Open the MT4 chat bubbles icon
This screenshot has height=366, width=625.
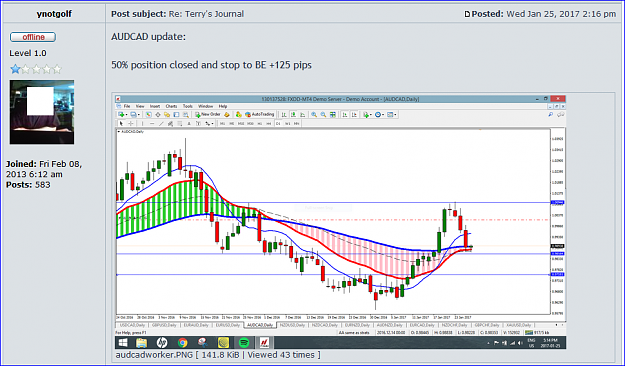(560, 114)
